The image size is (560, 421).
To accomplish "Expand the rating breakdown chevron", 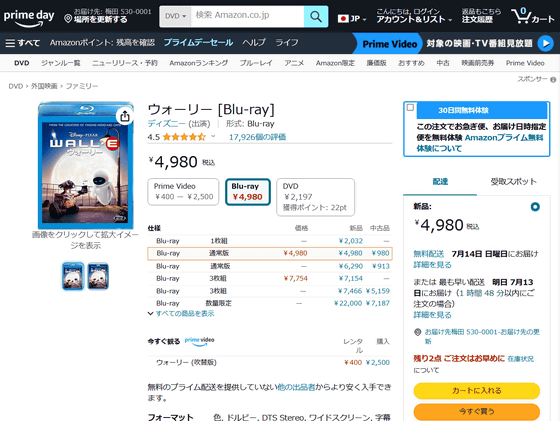I will coord(213,136).
